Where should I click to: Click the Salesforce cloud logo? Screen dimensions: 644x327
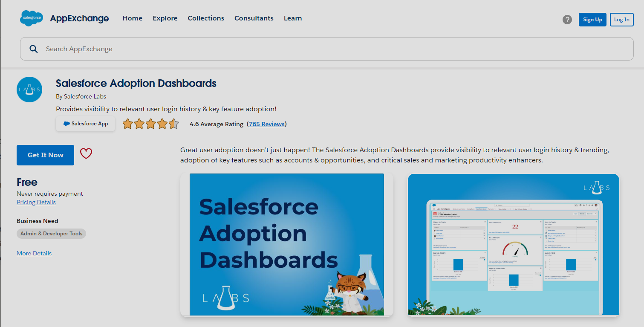tap(32, 18)
